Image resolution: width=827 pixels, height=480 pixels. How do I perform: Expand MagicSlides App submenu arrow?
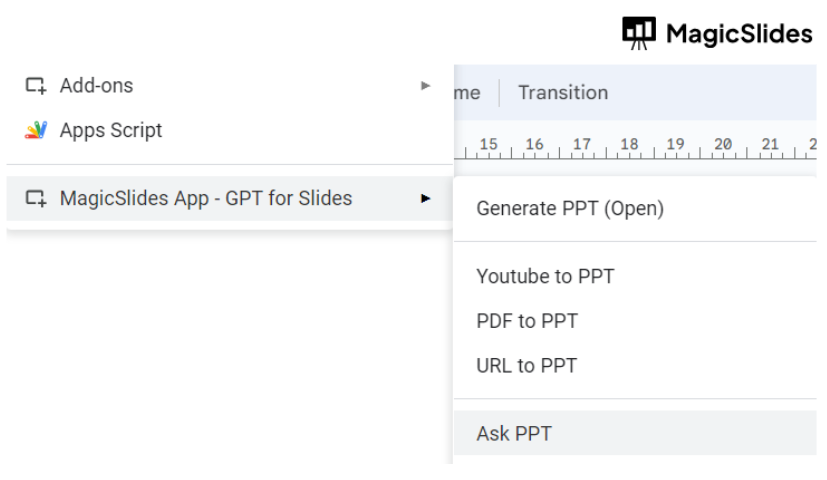[x=426, y=198]
